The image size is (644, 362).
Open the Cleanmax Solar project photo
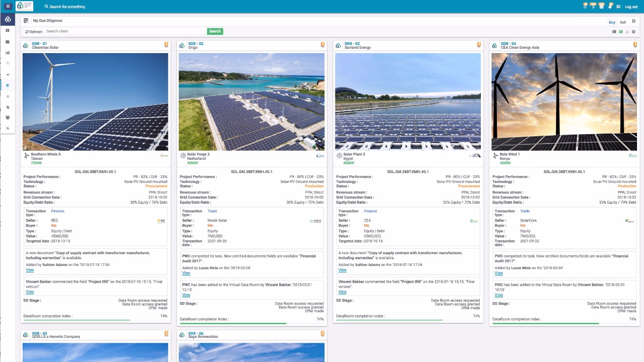point(96,101)
